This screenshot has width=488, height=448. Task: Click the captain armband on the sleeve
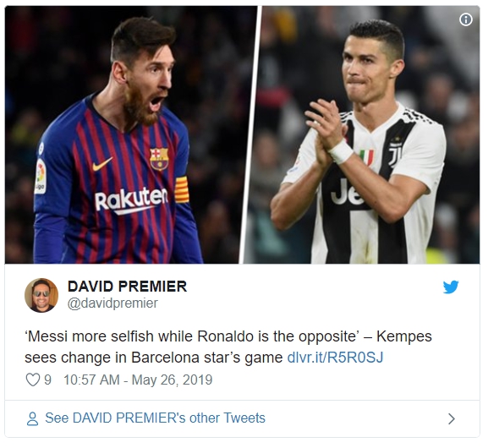182,189
